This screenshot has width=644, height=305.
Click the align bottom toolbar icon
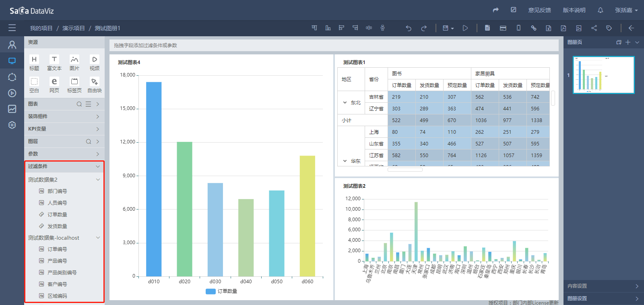pos(328,28)
